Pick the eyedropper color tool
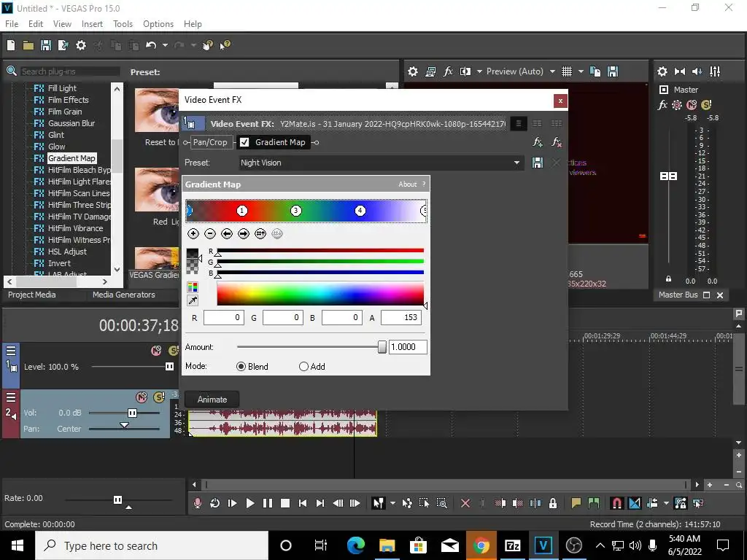 pyautogui.click(x=193, y=300)
